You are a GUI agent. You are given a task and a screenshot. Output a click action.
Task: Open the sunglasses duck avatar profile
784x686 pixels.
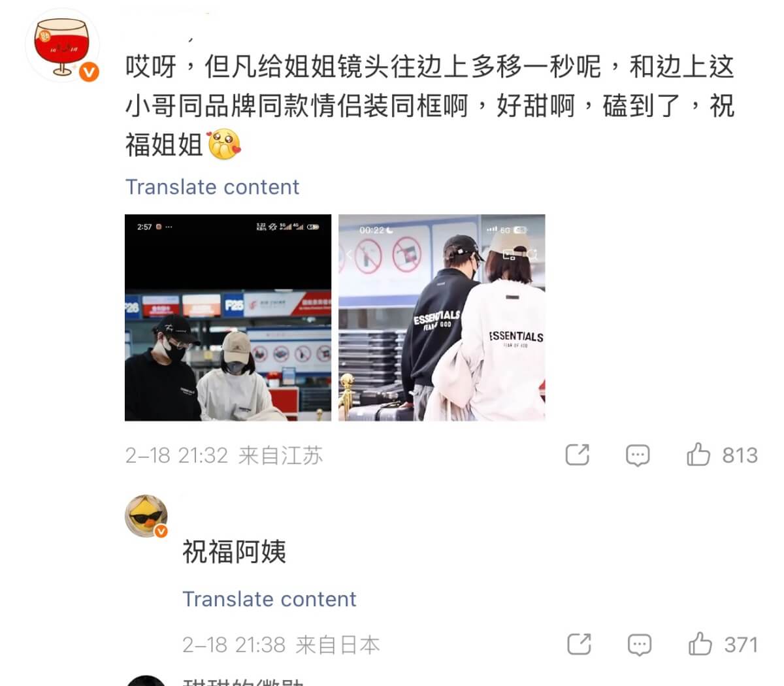coord(146,516)
